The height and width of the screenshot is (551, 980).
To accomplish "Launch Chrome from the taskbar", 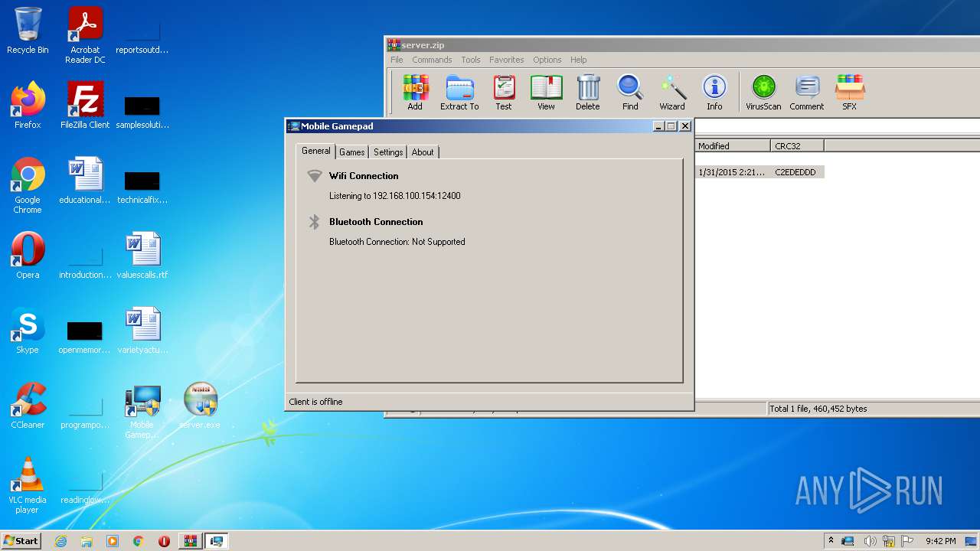I will (139, 541).
